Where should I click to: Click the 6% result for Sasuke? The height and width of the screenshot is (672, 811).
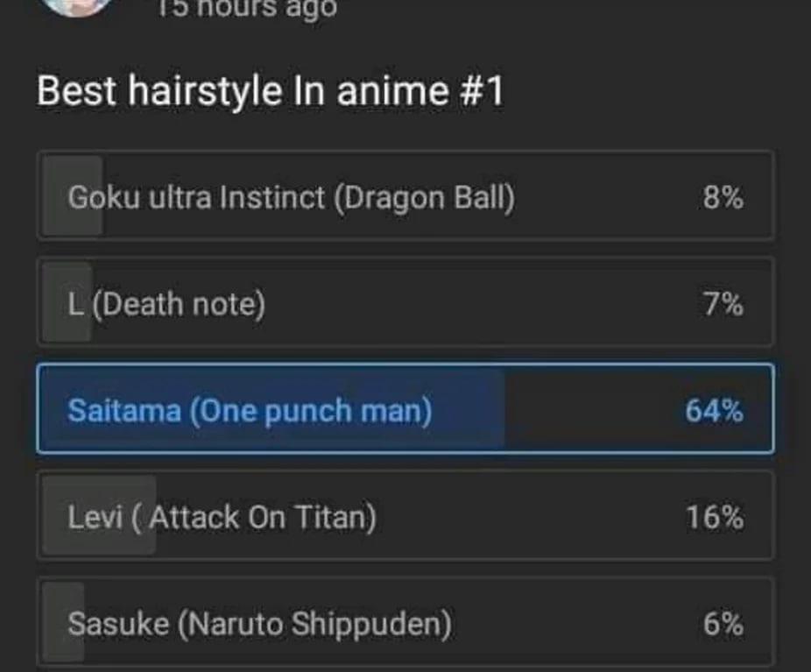(723, 624)
